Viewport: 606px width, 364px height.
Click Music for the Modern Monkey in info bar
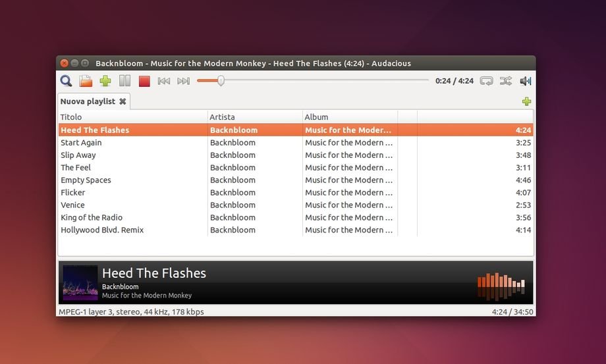147,296
